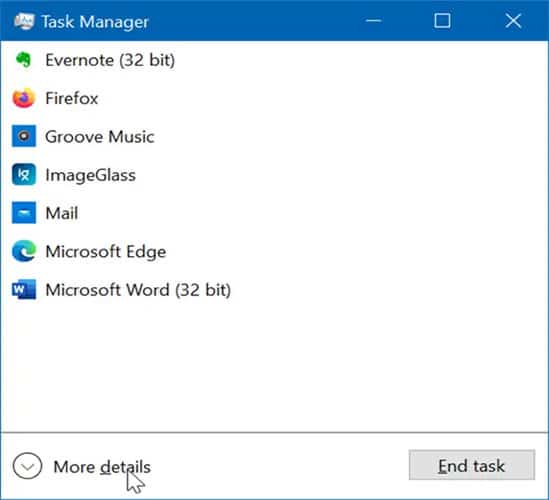Select the Firefox process name
549x500 pixels.
click(x=71, y=98)
